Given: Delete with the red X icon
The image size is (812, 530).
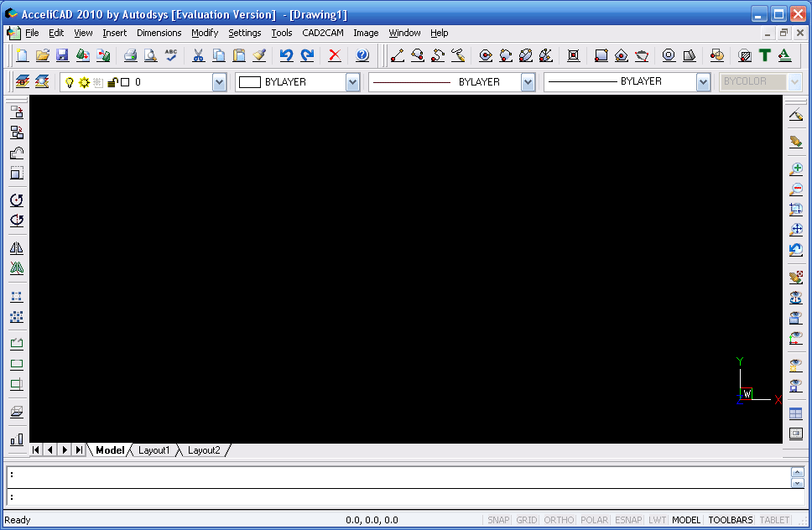Looking at the screenshot, I should tap(335, 55).
